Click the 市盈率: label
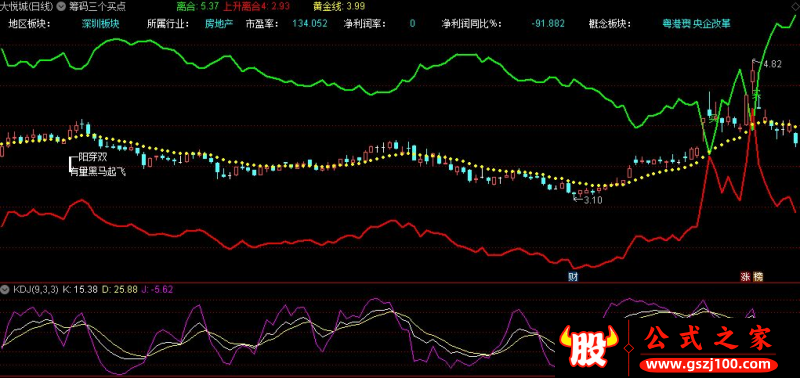Viewport: 800px width, 378px height. point(263,23)
